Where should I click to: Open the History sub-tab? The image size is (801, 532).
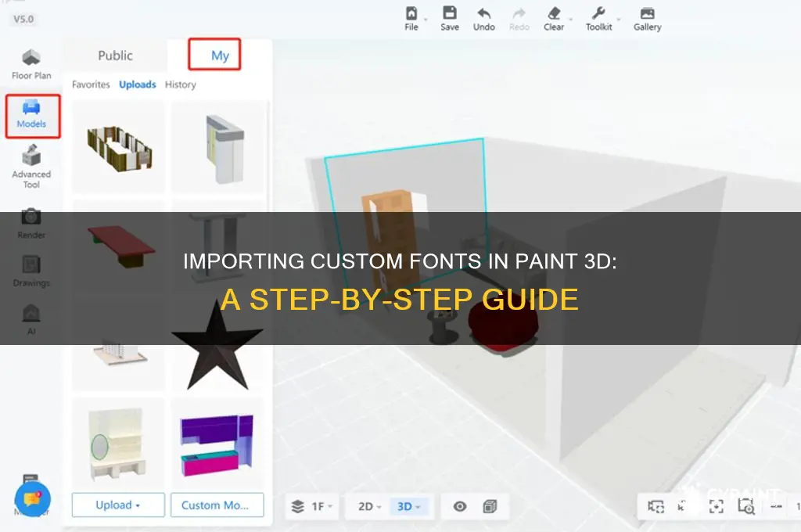181,84
